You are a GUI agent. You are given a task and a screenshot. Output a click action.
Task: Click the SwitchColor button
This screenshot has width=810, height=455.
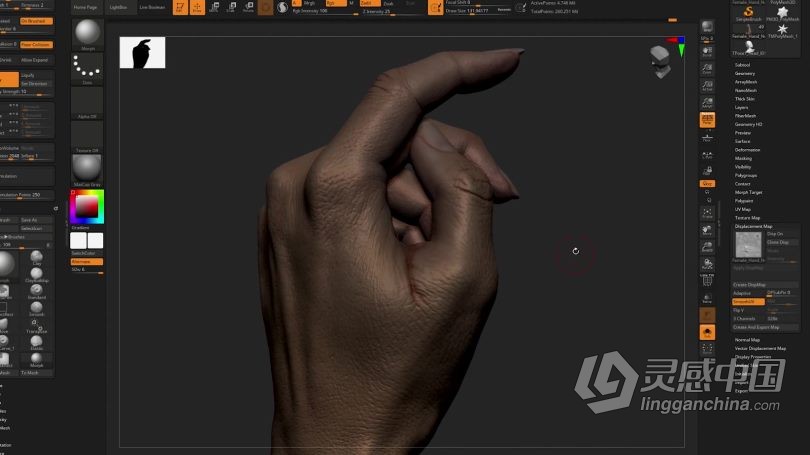[x=87, y=253]
